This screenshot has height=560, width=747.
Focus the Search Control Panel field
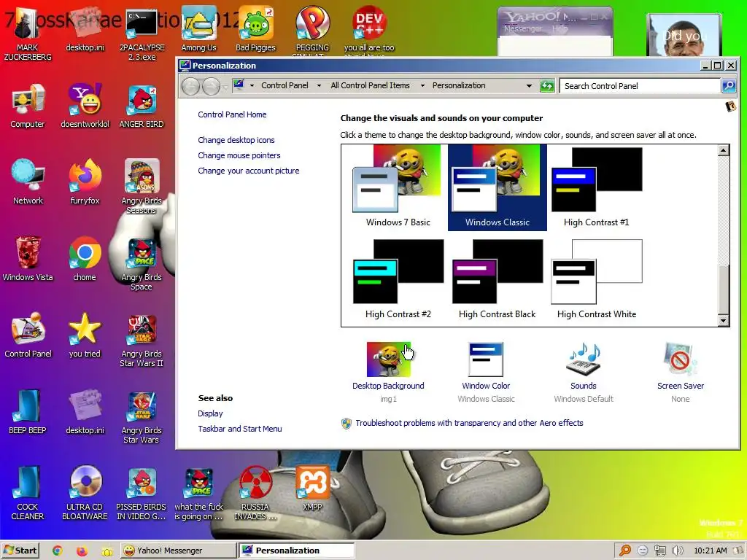pyautogui.click(x=639, y=86)
